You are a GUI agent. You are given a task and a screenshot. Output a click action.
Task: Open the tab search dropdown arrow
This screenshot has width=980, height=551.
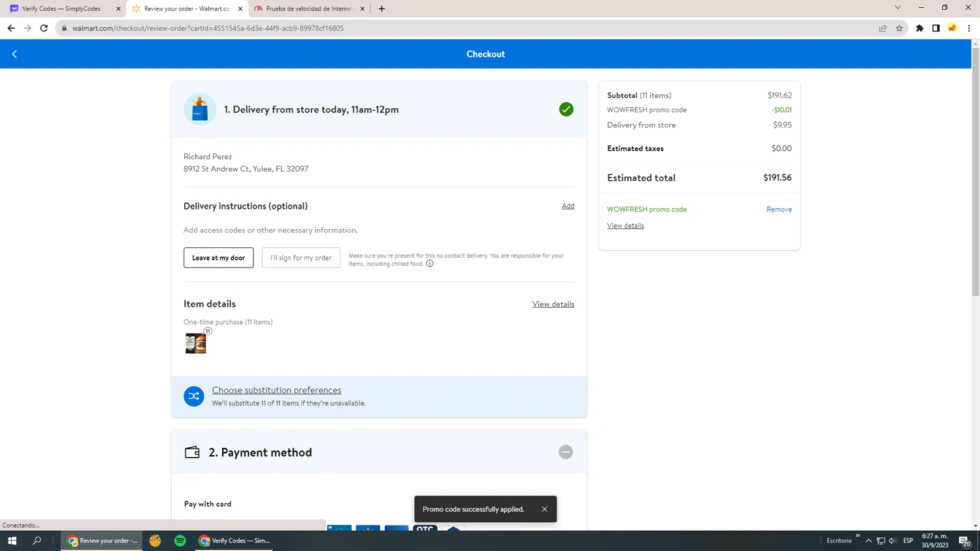(x=898, y=8)
